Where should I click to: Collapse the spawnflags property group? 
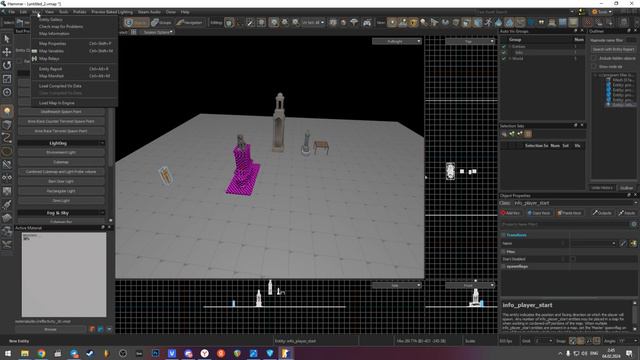pyautogui.click(x=504, y=266)
